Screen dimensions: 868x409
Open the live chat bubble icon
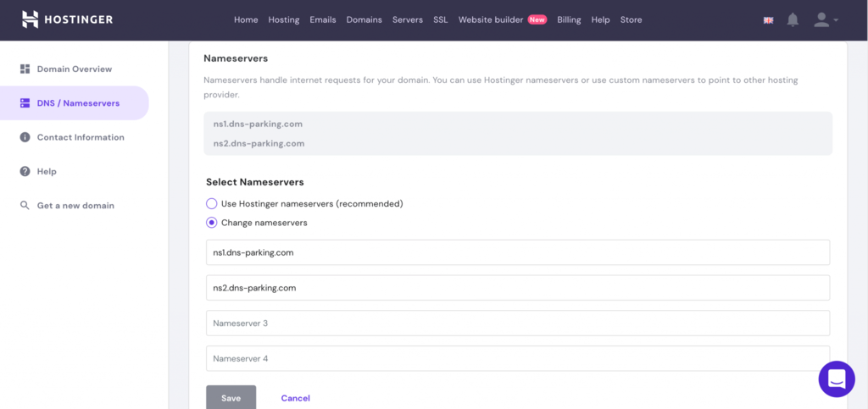[837, 379]
